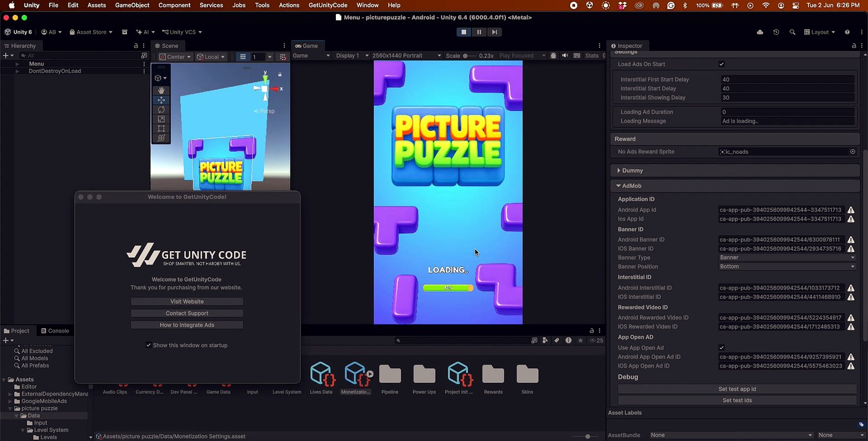868x441 pixels.
Task: Open the help question-mark icon in toolbar
Action: [x=847, y=32]
